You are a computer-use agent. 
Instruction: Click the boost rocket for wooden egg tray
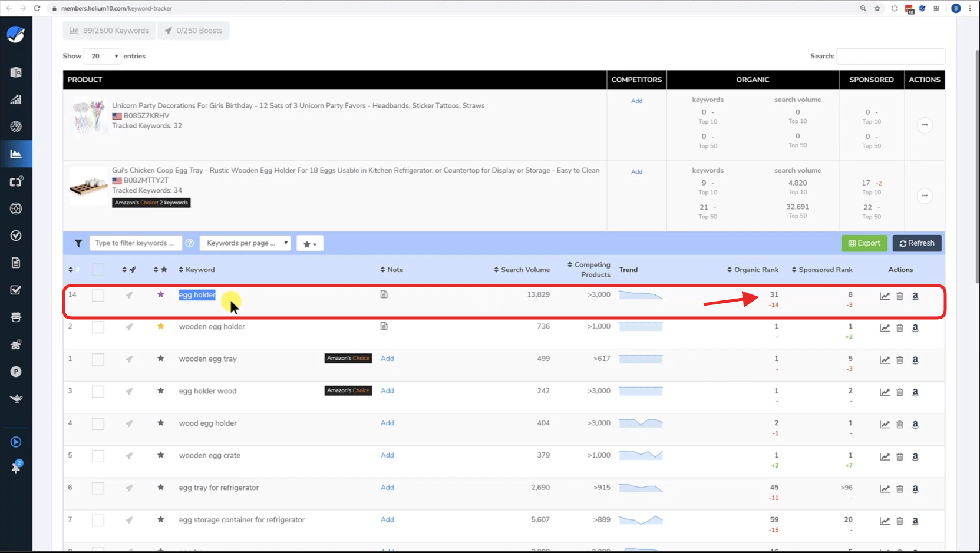tap(129, 359)
